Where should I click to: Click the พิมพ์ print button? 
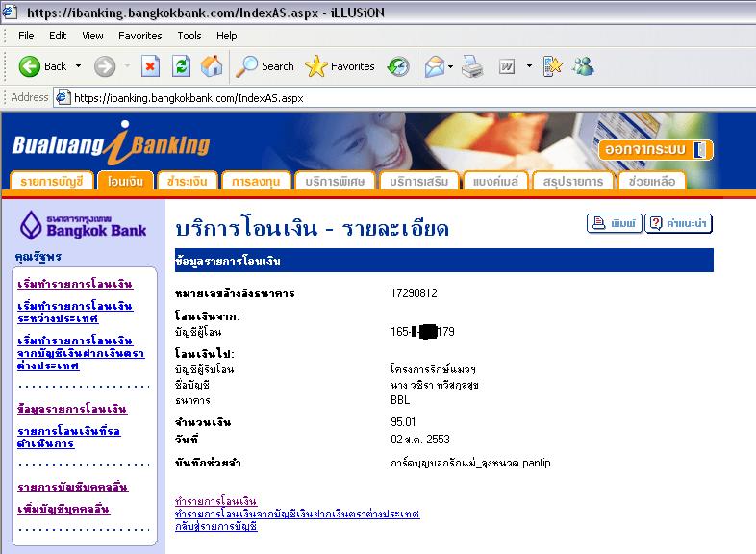pyautogui.click(x=615, y=223)
